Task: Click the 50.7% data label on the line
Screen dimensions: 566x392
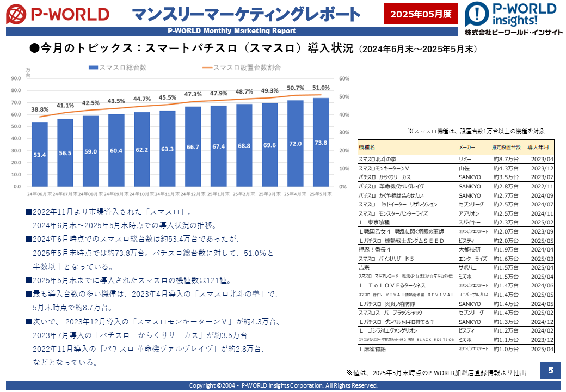Action: 296,88
